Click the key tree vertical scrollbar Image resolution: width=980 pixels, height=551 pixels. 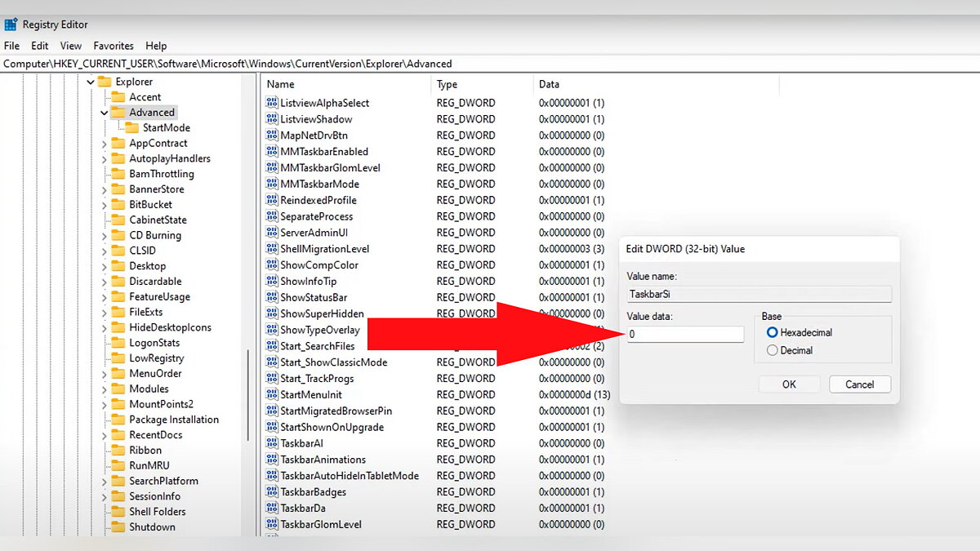(248, 393)
